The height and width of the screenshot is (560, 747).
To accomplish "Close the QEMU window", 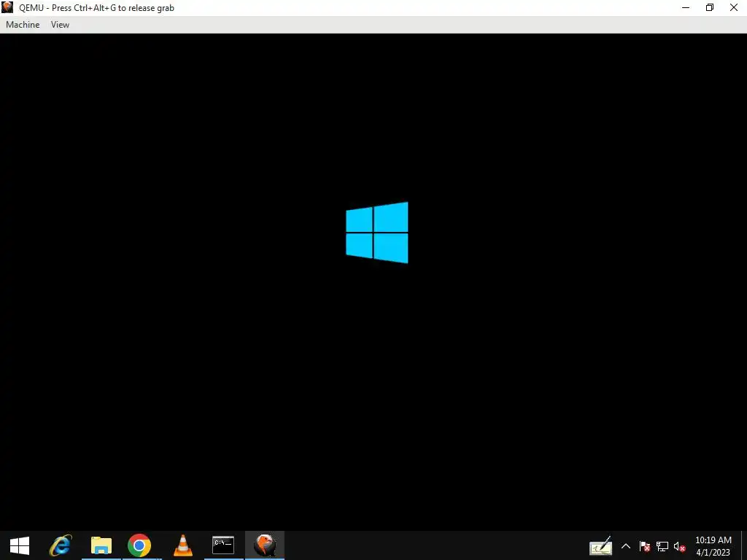I will click(x=734, y=7).
